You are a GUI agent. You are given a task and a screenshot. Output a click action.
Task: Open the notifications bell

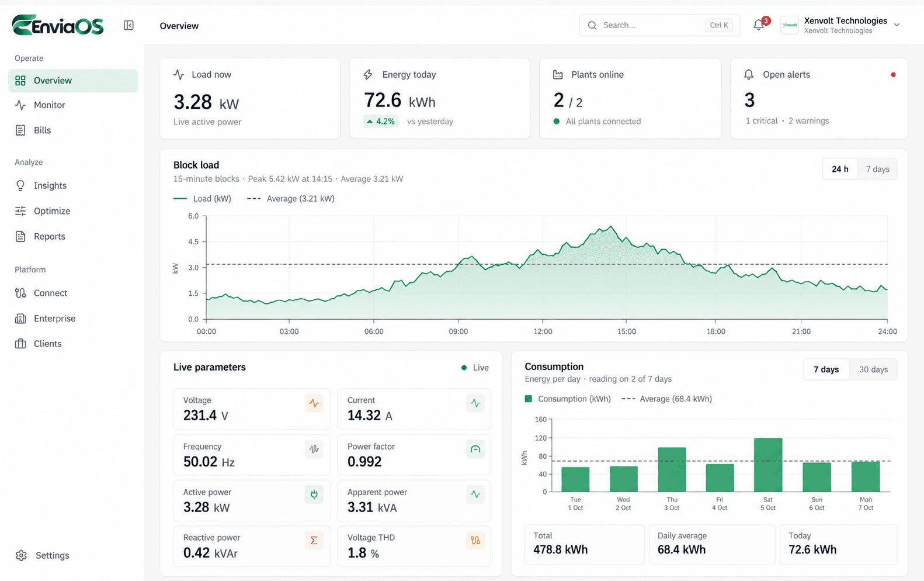tap(759, 25)
